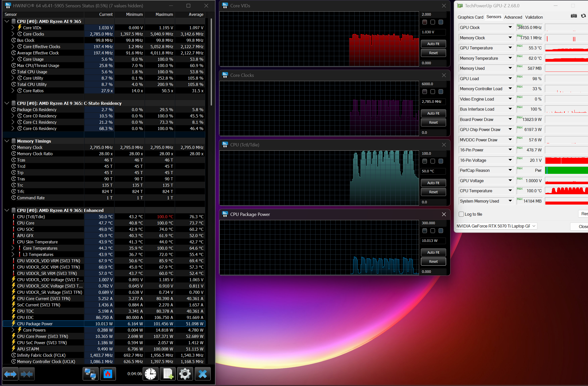
Task: Switch to the Advanced tab
Action: click(513, 17)
